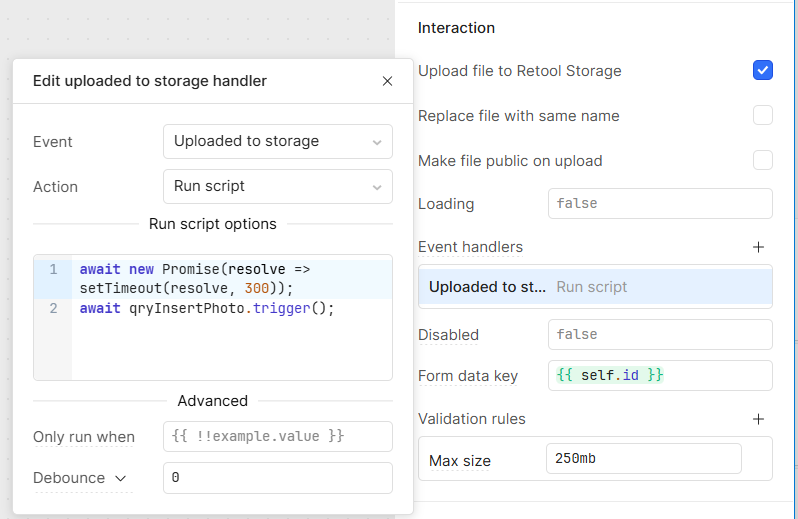
Task: Click the Event handlers label
Action: point(470,247)
